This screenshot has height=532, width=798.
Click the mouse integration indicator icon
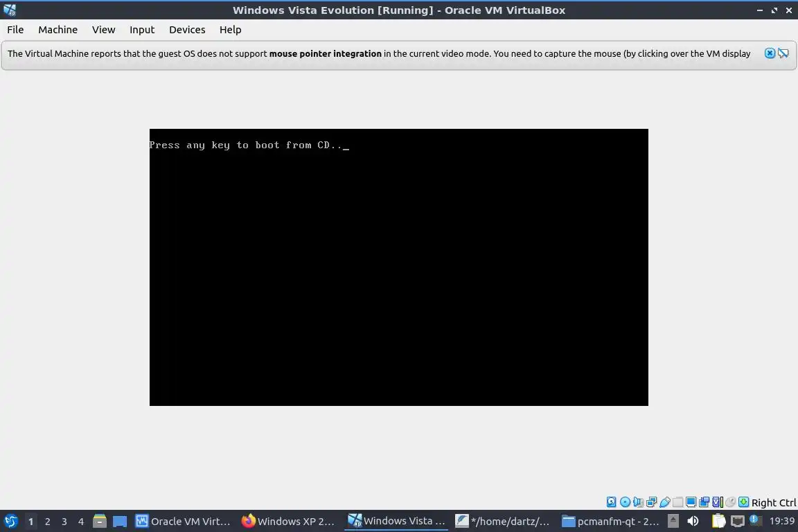pos(730,502)
